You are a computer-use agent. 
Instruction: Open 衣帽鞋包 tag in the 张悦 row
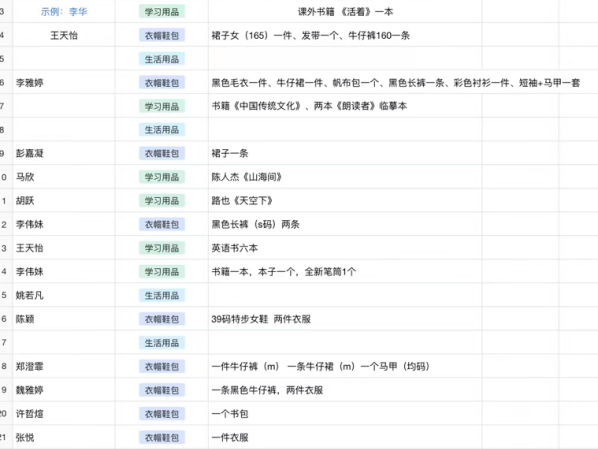pos(162,437)
